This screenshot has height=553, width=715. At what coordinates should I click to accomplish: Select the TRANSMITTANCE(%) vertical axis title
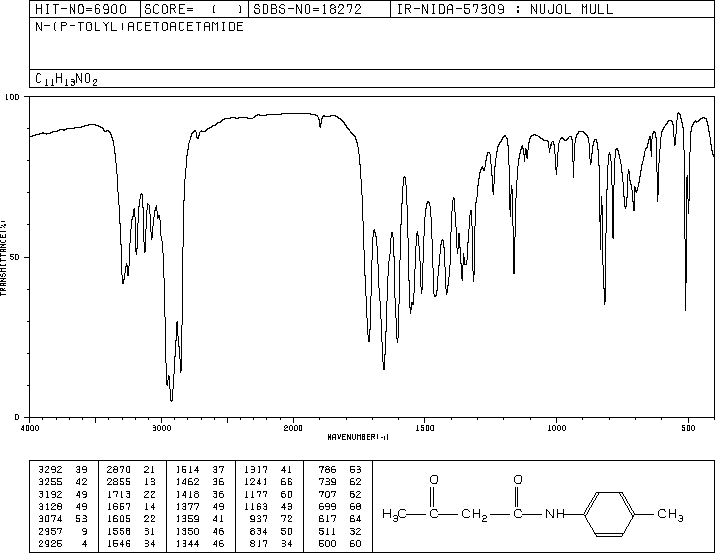tap(3, 258)
